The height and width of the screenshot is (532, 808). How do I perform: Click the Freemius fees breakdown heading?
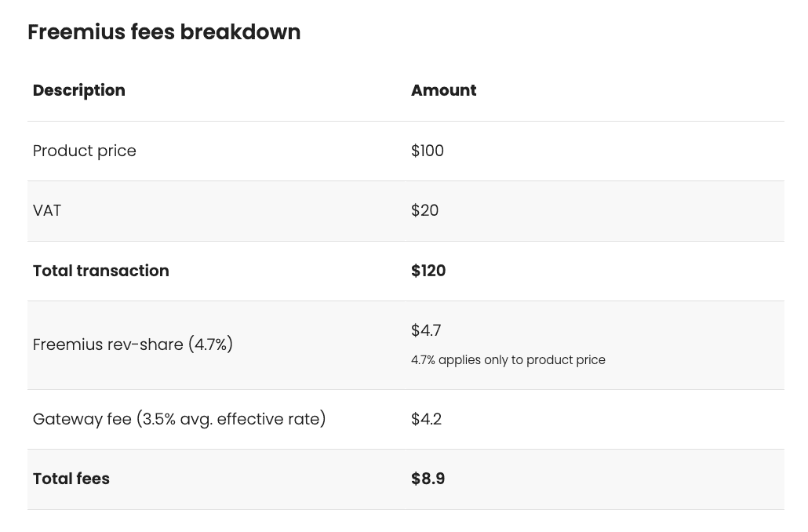(164, 32)
